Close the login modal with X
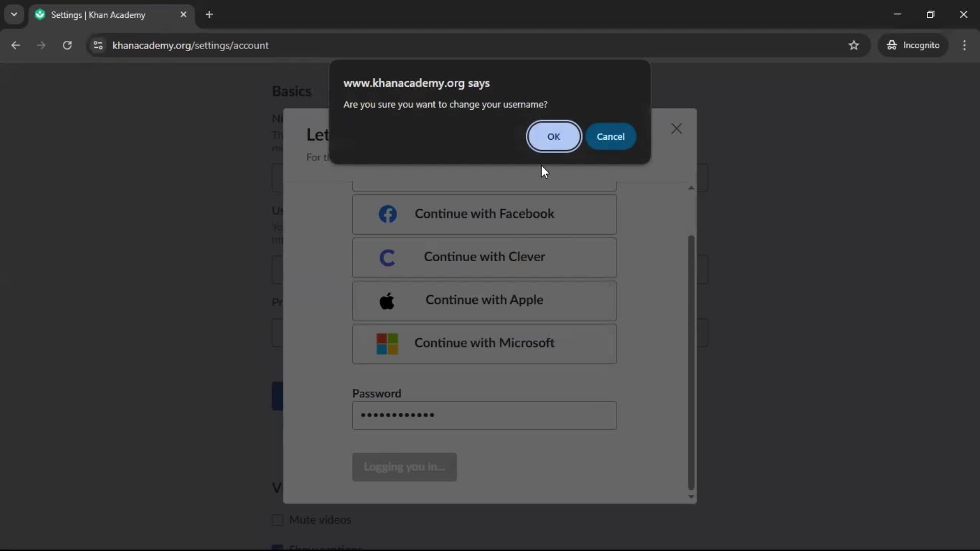Image resolution: width=980 pixels, height=551 pixels. pos(676,129)
